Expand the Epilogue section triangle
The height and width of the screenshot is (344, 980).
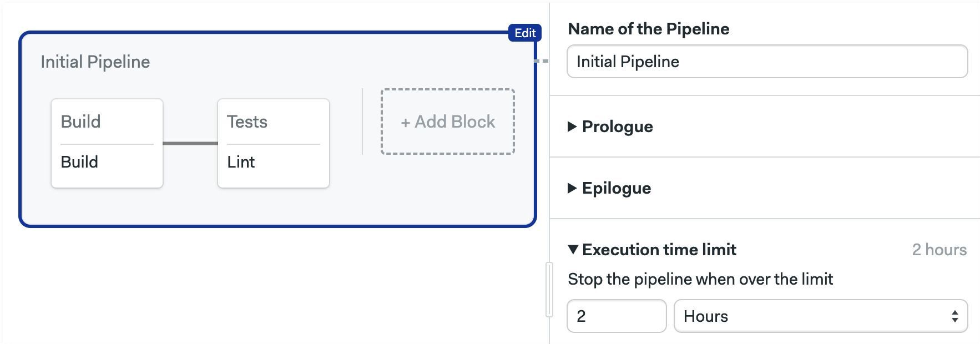click(x=573, y=188)
